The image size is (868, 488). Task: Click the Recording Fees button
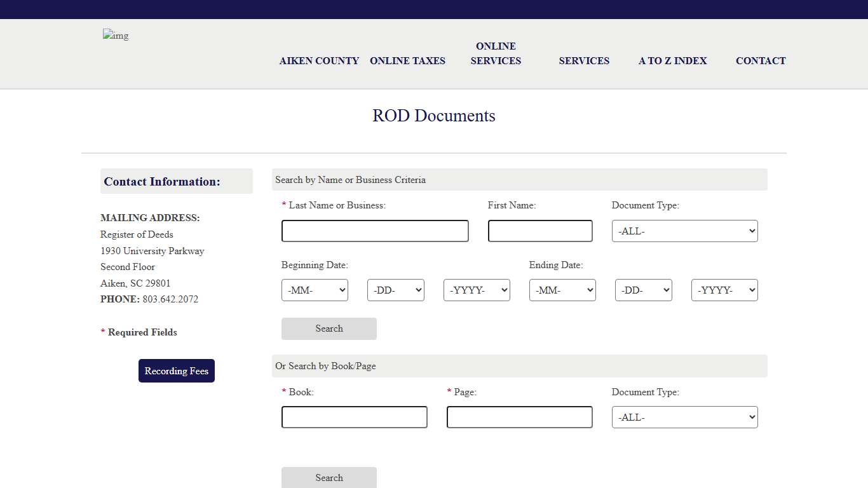176,370
